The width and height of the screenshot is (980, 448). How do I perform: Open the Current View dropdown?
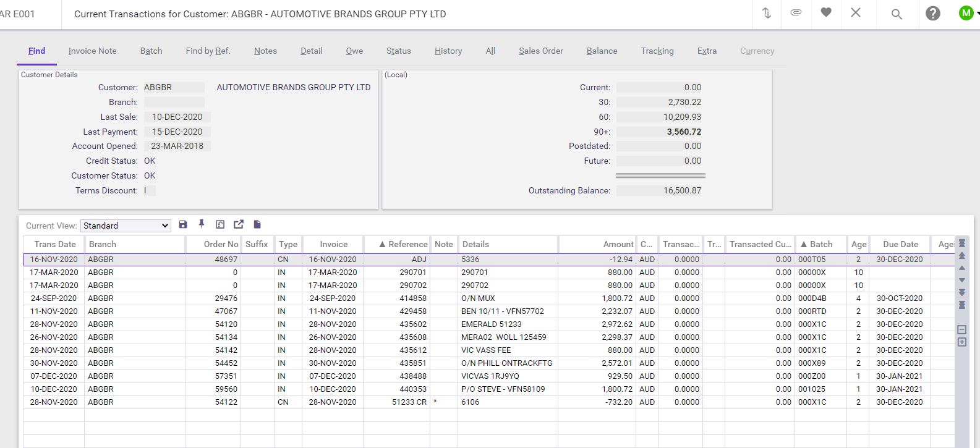click(x=126, y=226)
